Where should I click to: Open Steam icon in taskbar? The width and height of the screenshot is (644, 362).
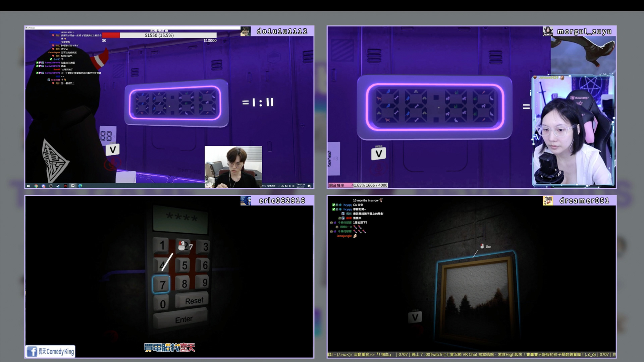click(58, 186)
